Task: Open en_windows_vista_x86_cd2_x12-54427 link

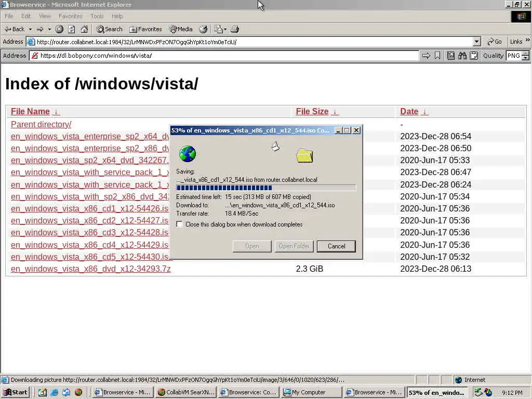Action: click(x=89, y=220)
